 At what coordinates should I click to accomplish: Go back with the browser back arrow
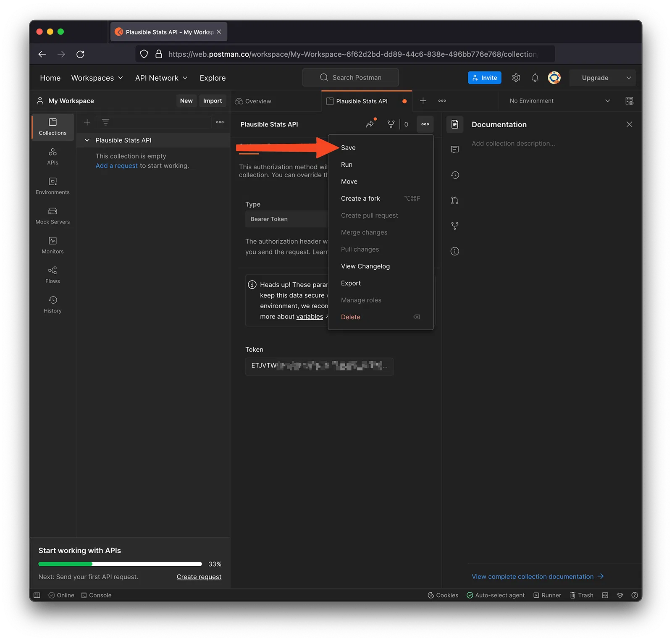[42, 54]
